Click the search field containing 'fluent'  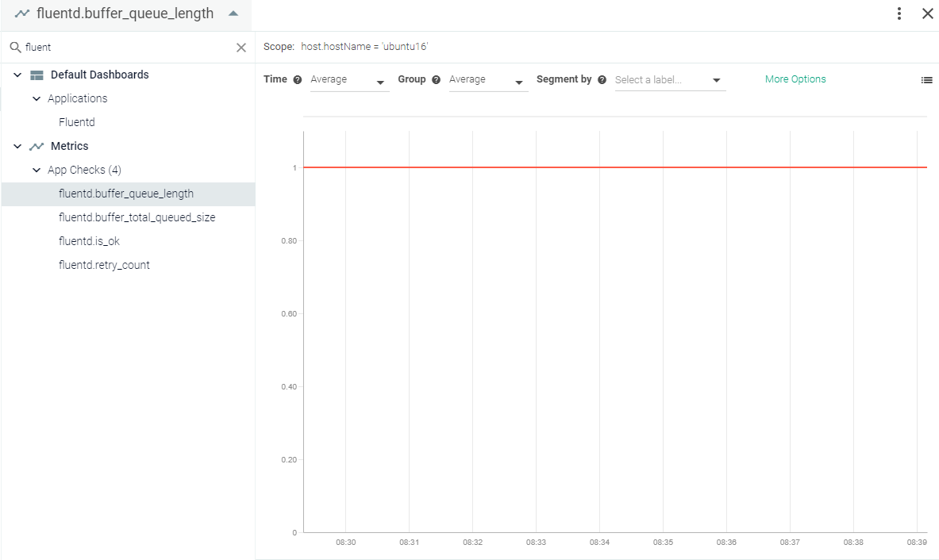click(128, 48)
